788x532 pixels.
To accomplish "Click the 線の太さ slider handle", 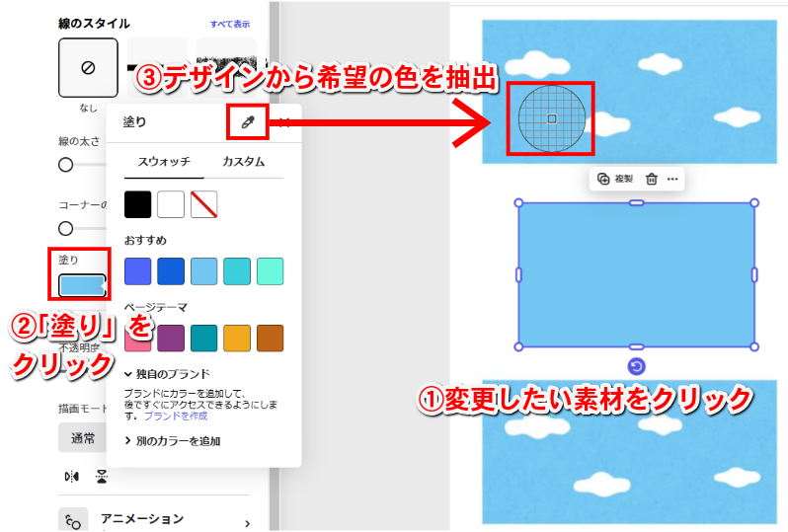I will [x=66, y=165].
